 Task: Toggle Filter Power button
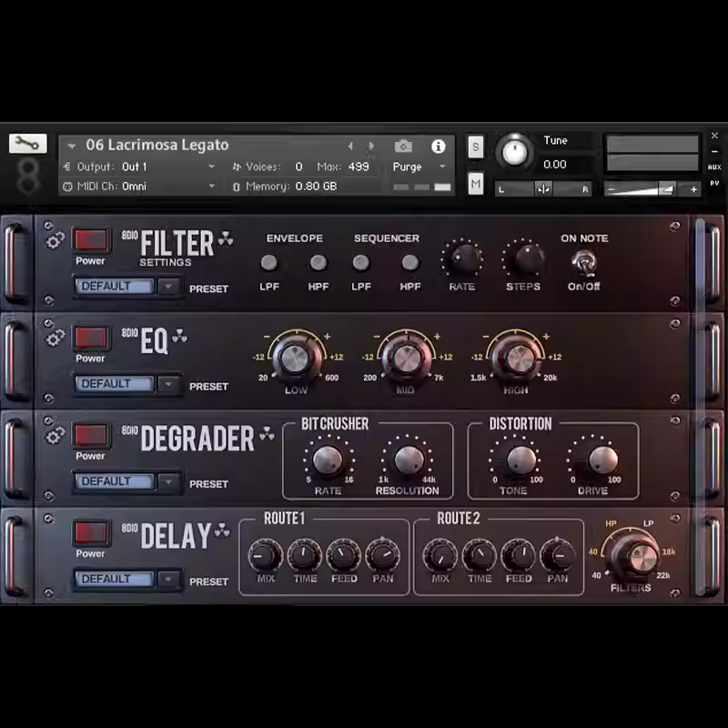(90, 240)
